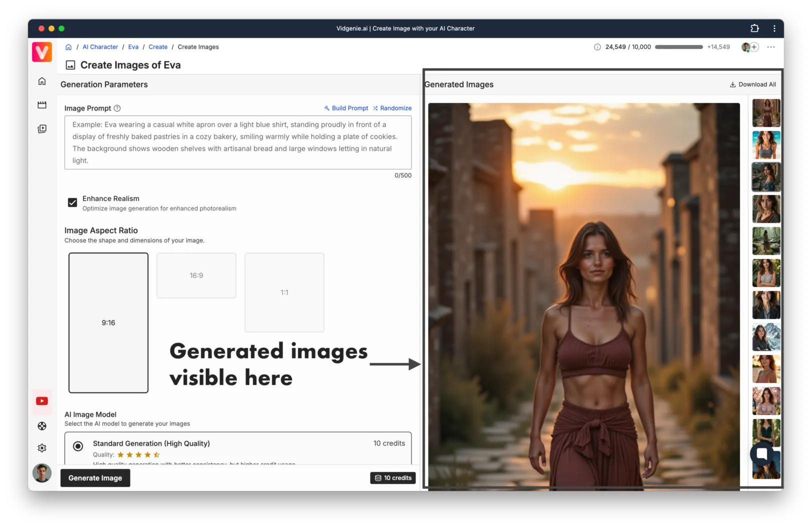
Task: Select first thumbnail in generated images strip
Action: click(x=766, y=113)
